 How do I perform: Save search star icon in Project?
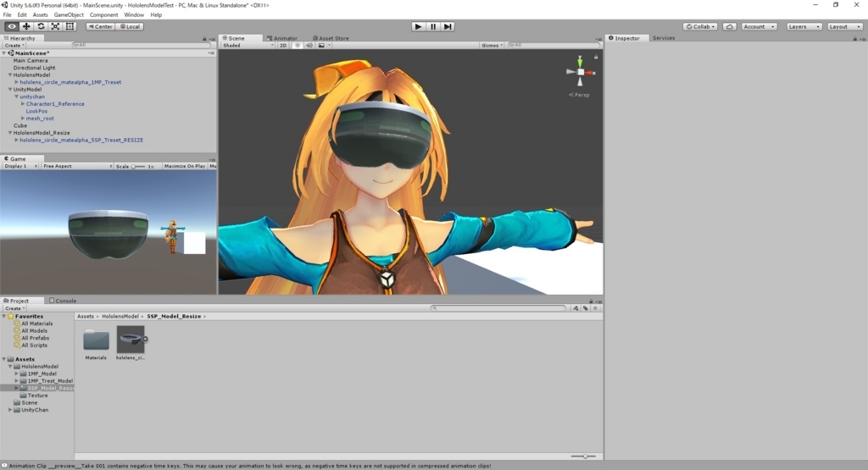tap(596, 308)
